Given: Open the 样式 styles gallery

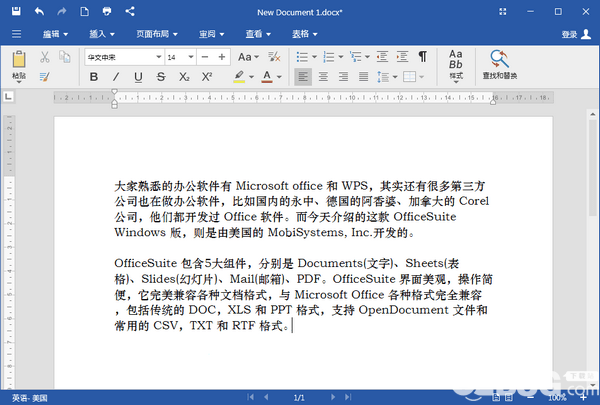Looking at the screenshot, I should click(x=456, y=66).
